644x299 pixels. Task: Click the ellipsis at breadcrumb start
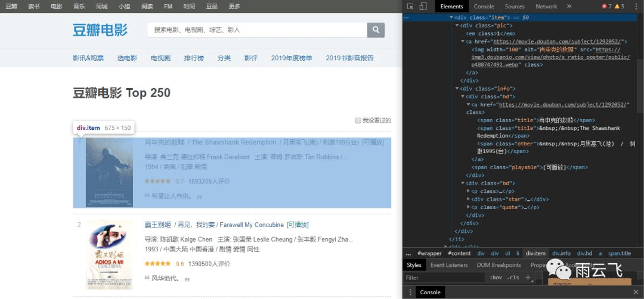tap(408, 254)
